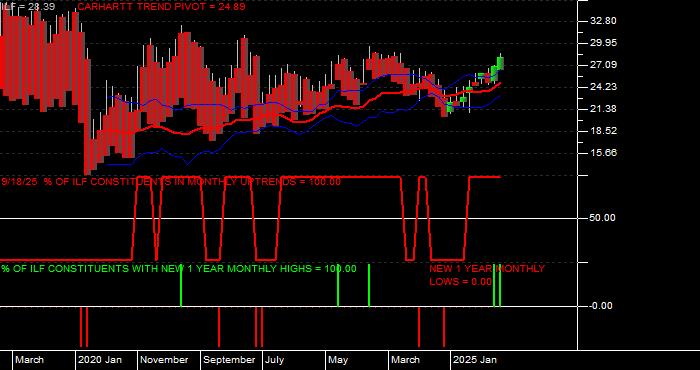
Task: Click the 32.80 price axis value
Action: point(603,21)
